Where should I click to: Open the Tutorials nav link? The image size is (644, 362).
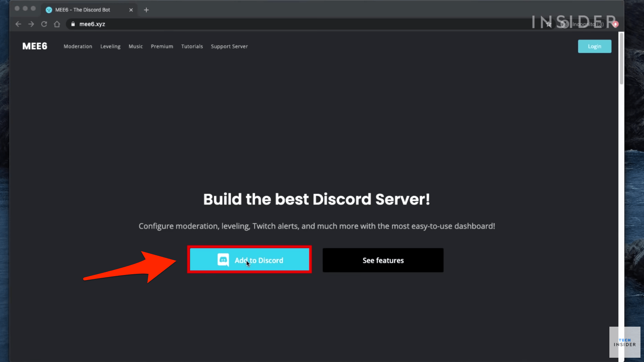(192, 46)
